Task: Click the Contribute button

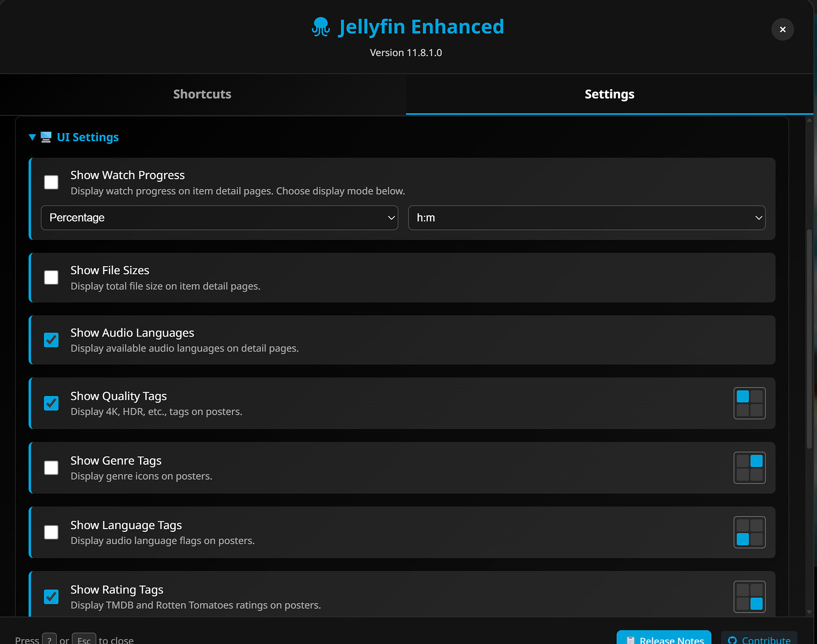Action: (759, 639)
